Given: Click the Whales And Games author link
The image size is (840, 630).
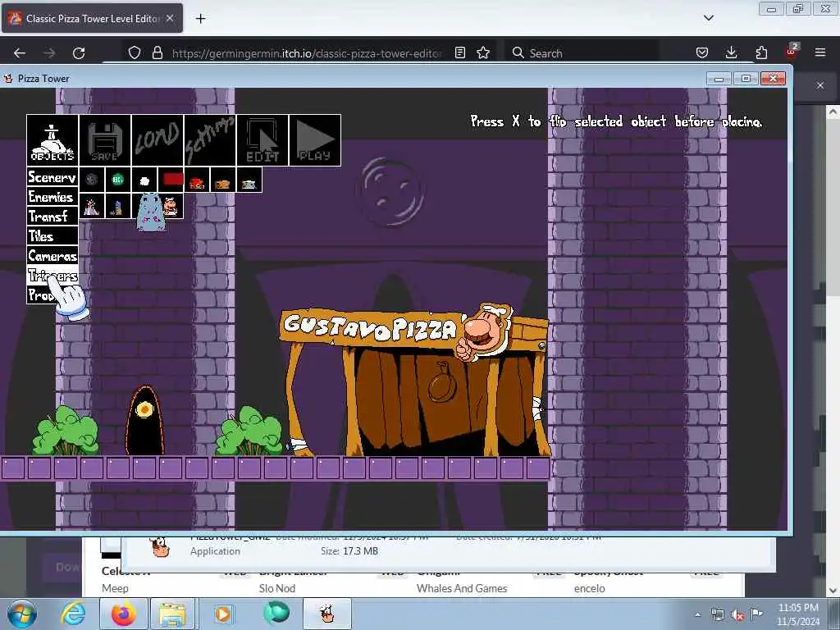Looking at the screenshot, I should (x=462, y=588).
